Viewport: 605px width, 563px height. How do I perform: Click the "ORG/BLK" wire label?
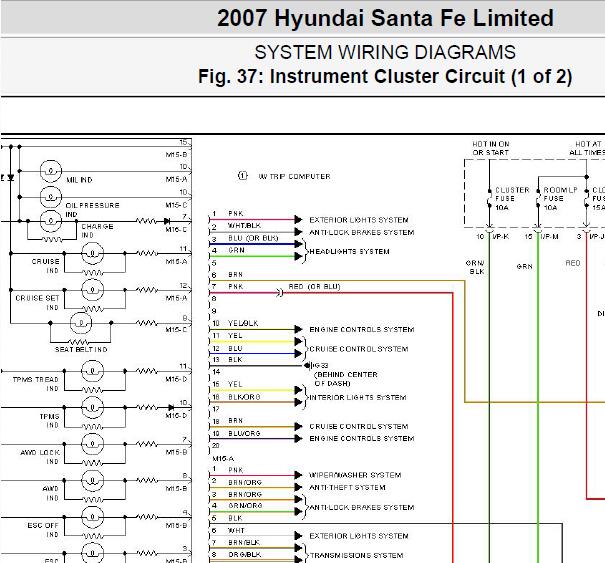point(244,554)
